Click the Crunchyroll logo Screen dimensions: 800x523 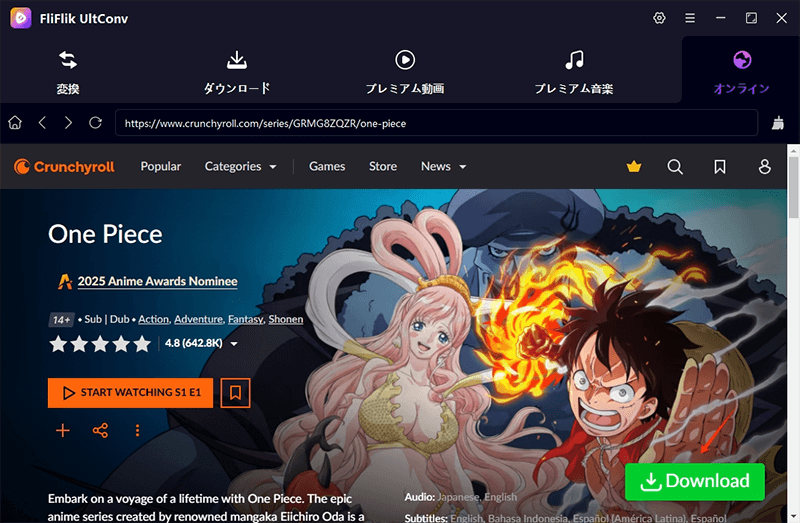(x=64, y=166)
